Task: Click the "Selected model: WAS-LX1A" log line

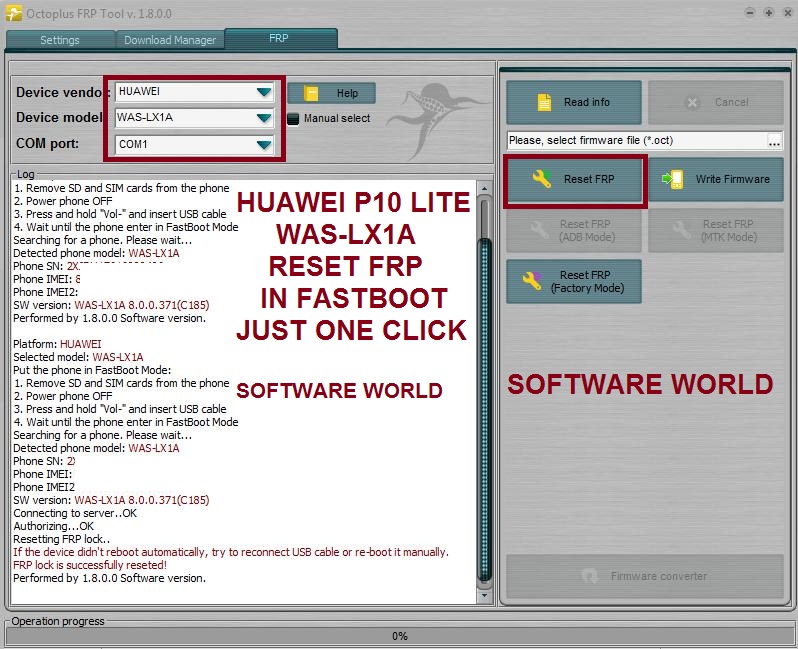Action: (78, 357)
